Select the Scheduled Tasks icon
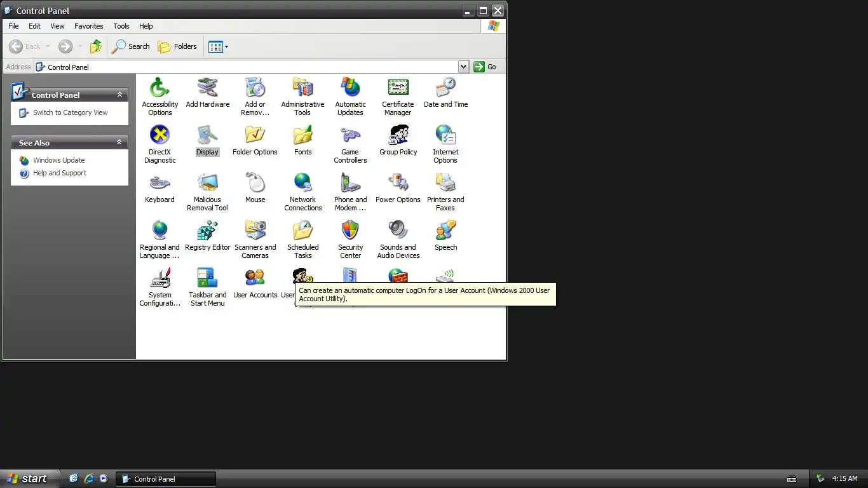This screenshot has height=488, width=868. click(x=302, y=230)
